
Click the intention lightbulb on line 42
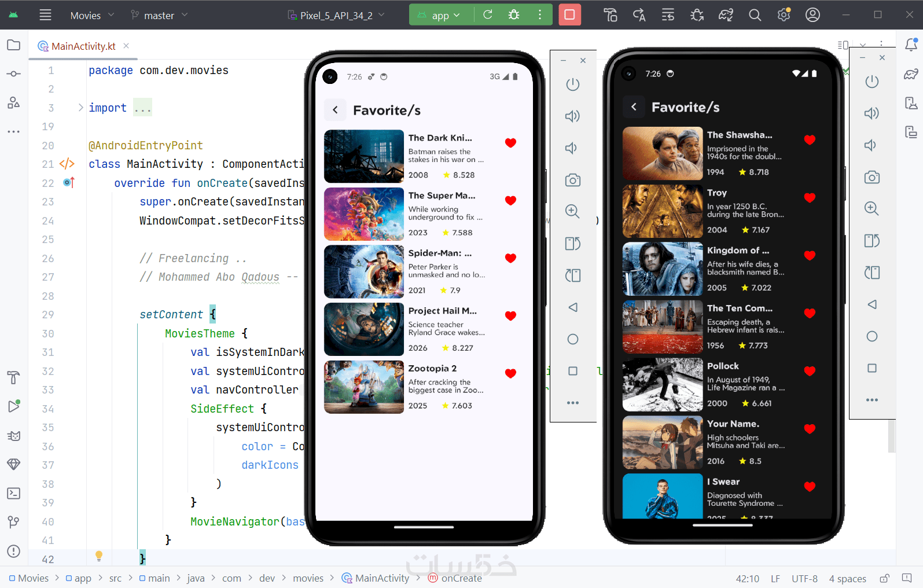coord(99,556)
